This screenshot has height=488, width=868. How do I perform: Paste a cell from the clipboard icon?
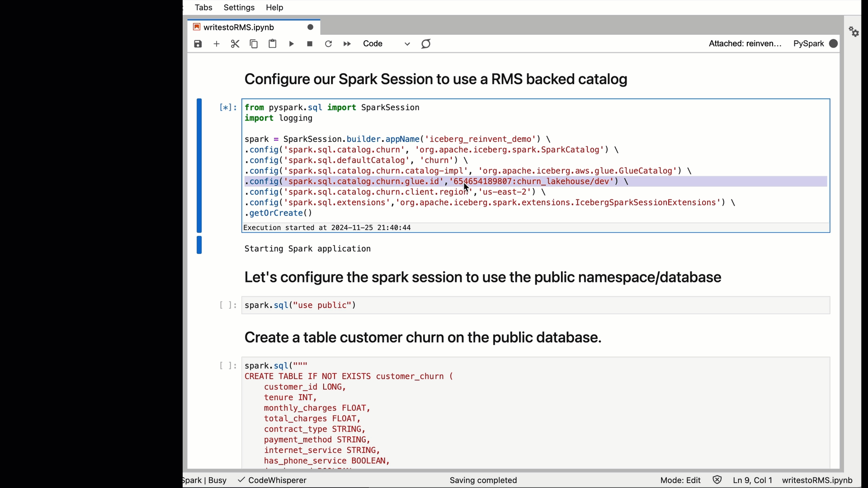point(273,44)
